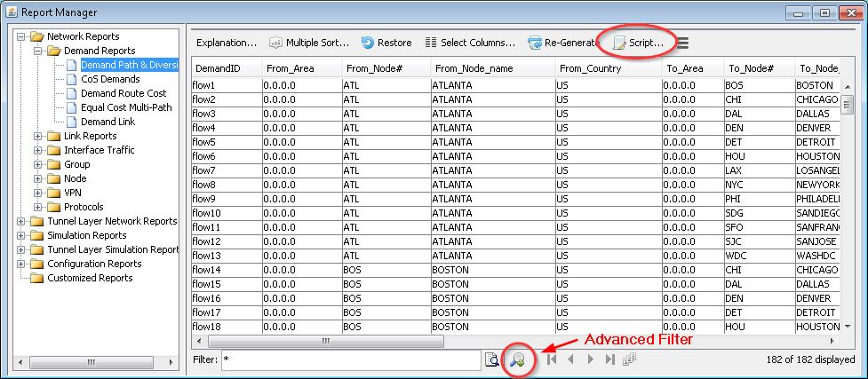Open the Equal Cost Multi-Path report
Image resolution: width=868 pixels, height=379 pixels.
pyautogui.click(x=126, y=107)
